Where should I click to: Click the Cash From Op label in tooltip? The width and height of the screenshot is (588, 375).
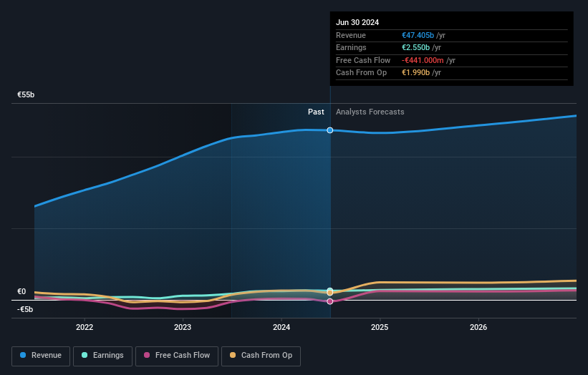(361, 73)
